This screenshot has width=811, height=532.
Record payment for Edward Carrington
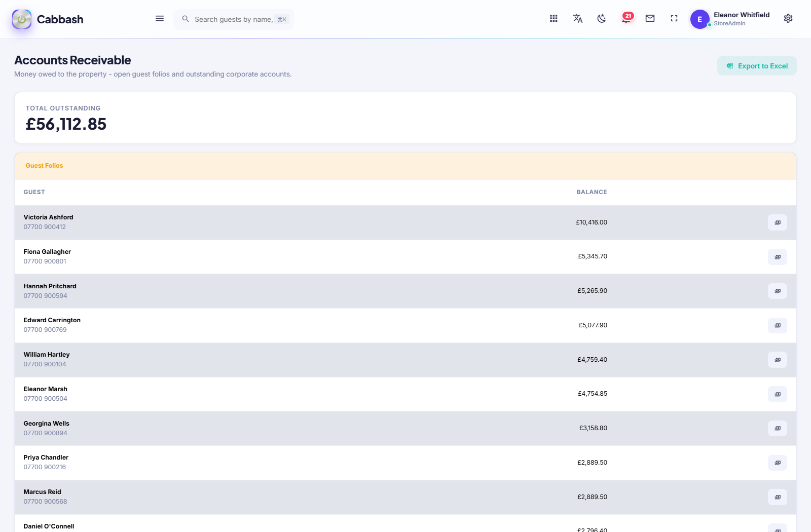(x=778, y=325)
